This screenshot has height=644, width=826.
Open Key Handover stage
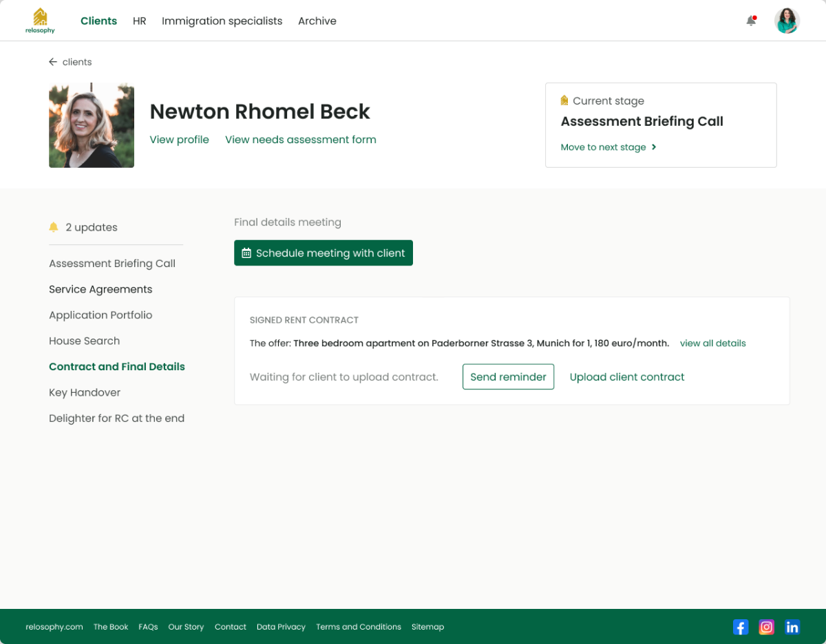coord(85,392)
